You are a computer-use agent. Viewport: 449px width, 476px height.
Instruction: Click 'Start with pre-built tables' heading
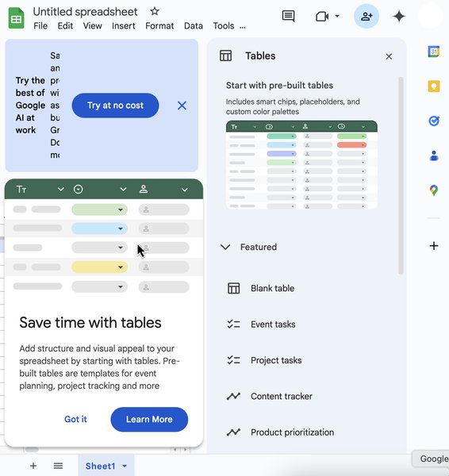[x=279, y=86]
